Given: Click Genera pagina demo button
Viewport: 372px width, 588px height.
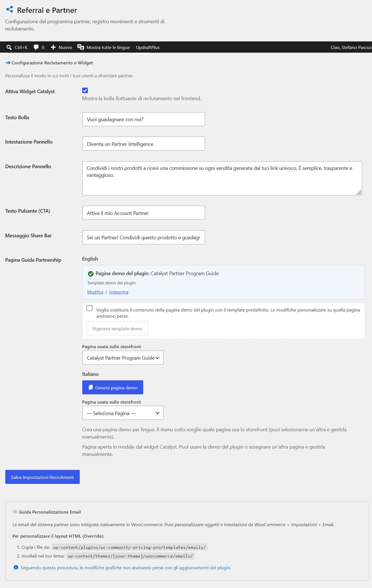Looking at the screenshot, I should coord(113,387).
